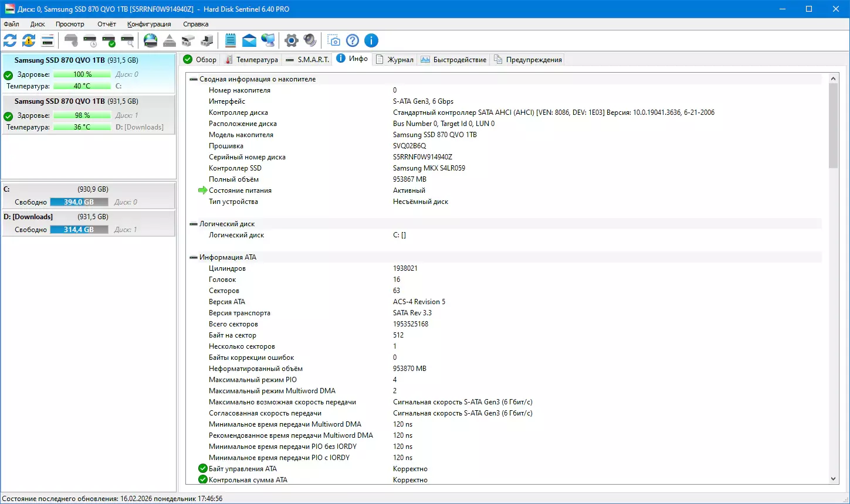Click the blue envelope e-mail icon
The height and width of the screenshot is (504, 850).
tap(249, 40)
